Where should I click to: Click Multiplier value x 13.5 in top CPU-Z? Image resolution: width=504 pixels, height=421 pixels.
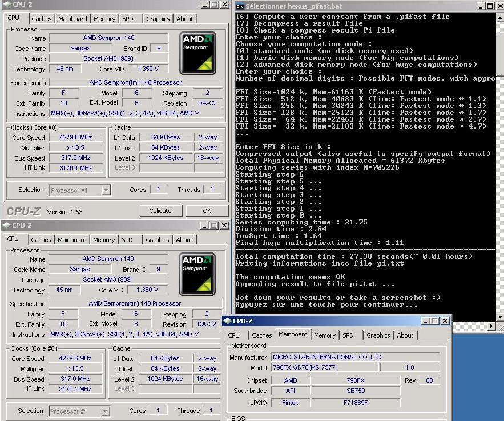tap(76, 147)
